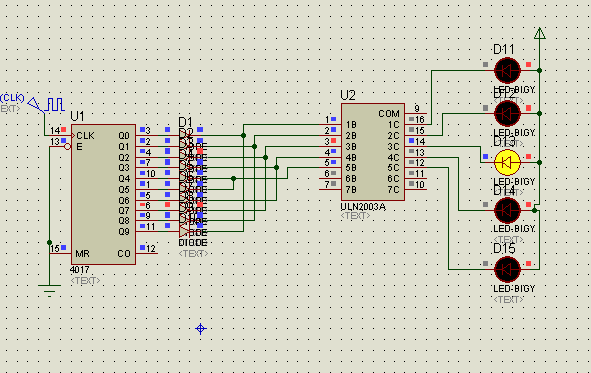Select the 4017 part label text
This screenshot has width=591, height=373.
tap(80, 270)
